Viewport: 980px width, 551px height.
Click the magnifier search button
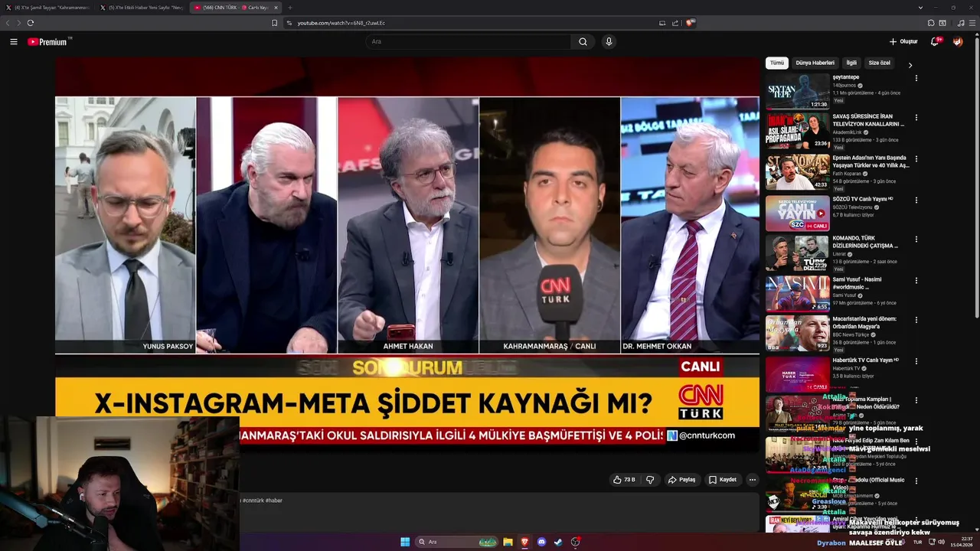coord(583,41)
